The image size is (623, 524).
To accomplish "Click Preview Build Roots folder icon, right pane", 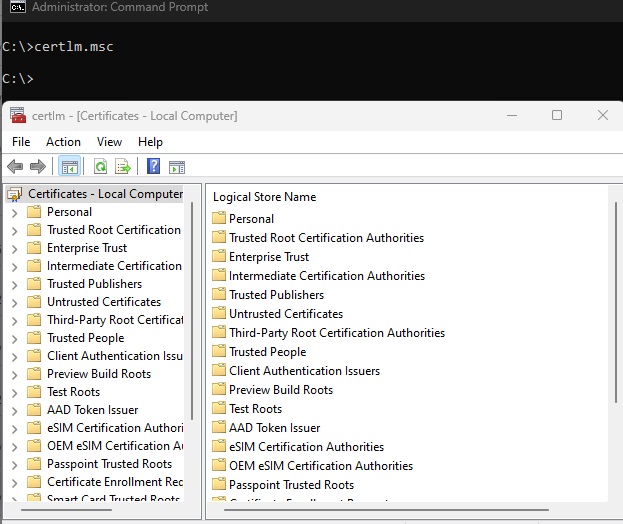I will (219, 389).
